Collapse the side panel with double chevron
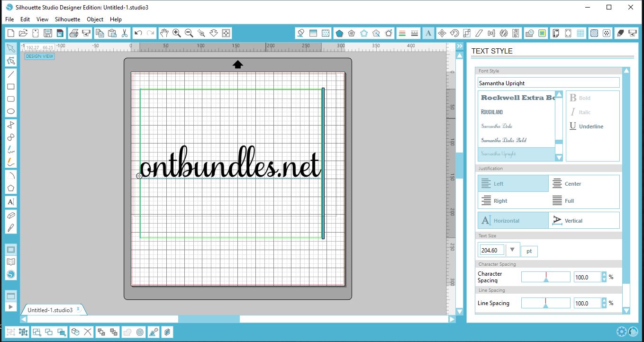This screenshot has height=342, width=644. 459,46
